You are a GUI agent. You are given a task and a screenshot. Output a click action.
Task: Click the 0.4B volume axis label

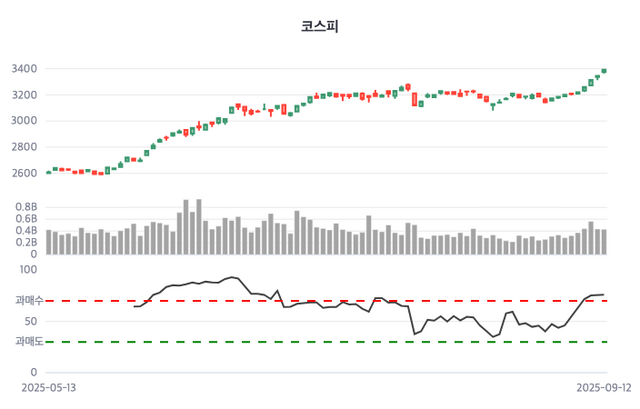coord(25,231)
